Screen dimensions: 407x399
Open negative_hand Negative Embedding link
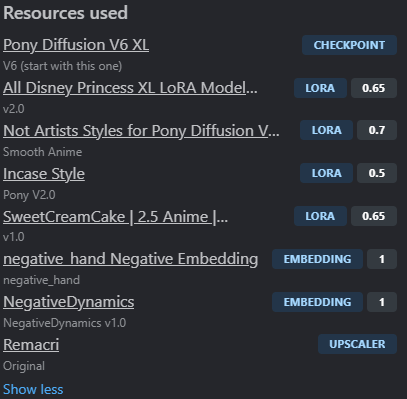131,259
